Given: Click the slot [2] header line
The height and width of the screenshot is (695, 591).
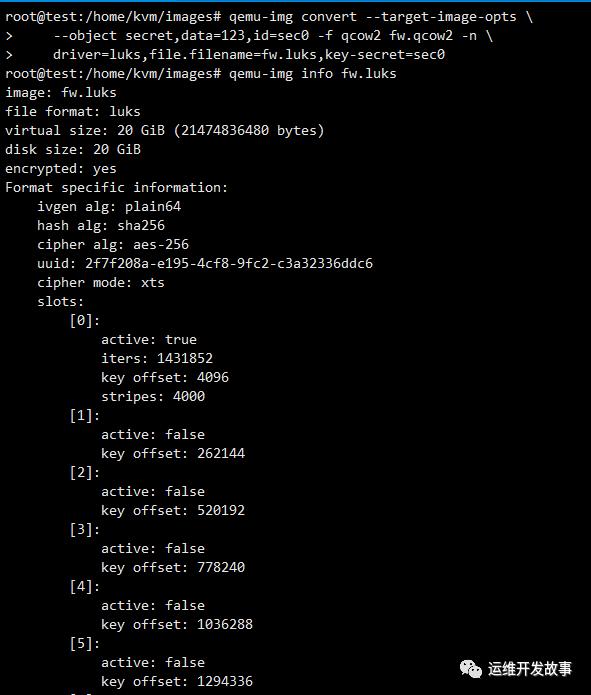Looking at the screenshot, I should (x=85, y=472).
